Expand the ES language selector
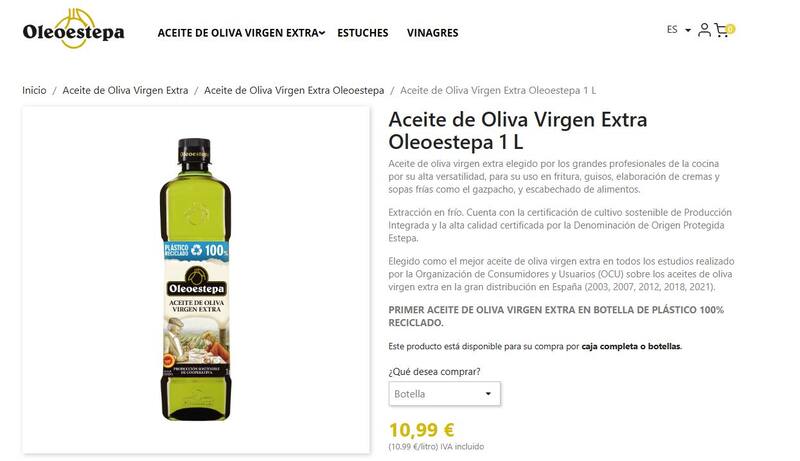800x461 pixels. click(679, 30)
